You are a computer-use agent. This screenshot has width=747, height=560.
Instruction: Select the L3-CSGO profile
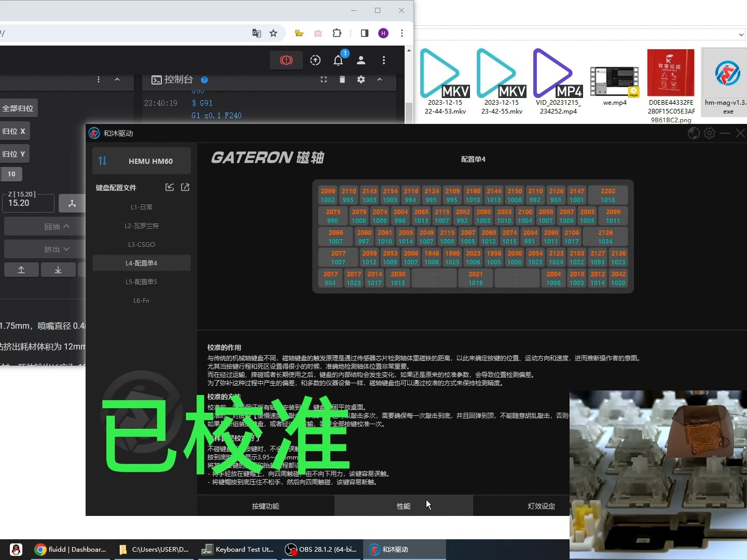[x=142, y=244]
